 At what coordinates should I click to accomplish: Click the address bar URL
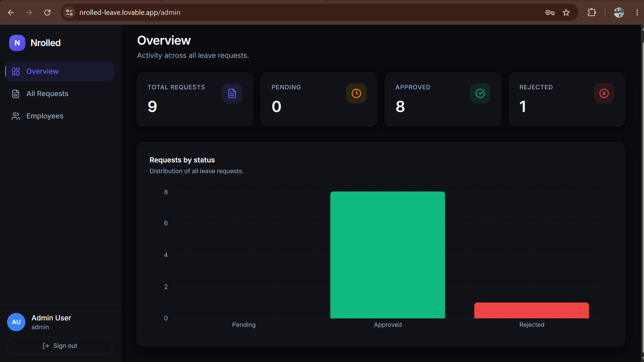click(x=130, y=13)
